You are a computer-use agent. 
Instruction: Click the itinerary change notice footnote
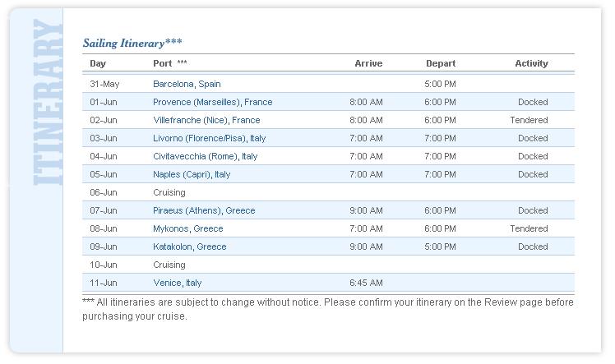click(x=328, y=309)
